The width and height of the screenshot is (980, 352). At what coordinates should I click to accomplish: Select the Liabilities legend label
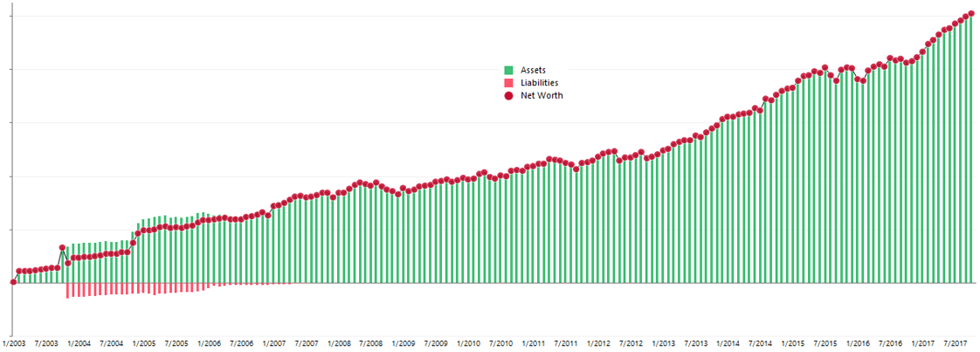click(x=540, y=82)
